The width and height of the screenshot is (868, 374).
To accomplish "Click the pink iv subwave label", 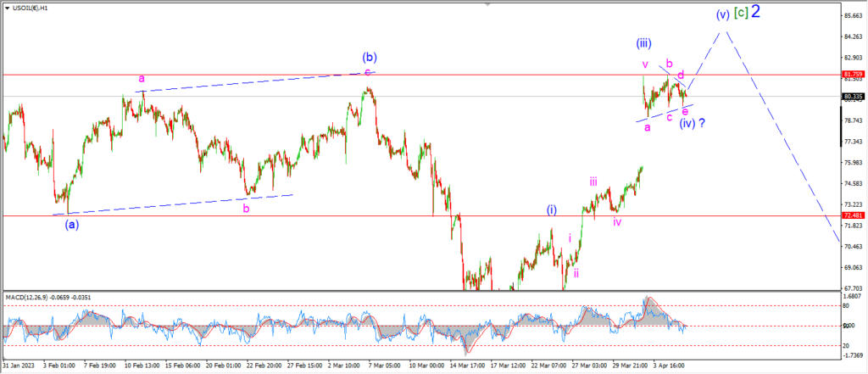I will pyautogui.click(x=617, y=221).
